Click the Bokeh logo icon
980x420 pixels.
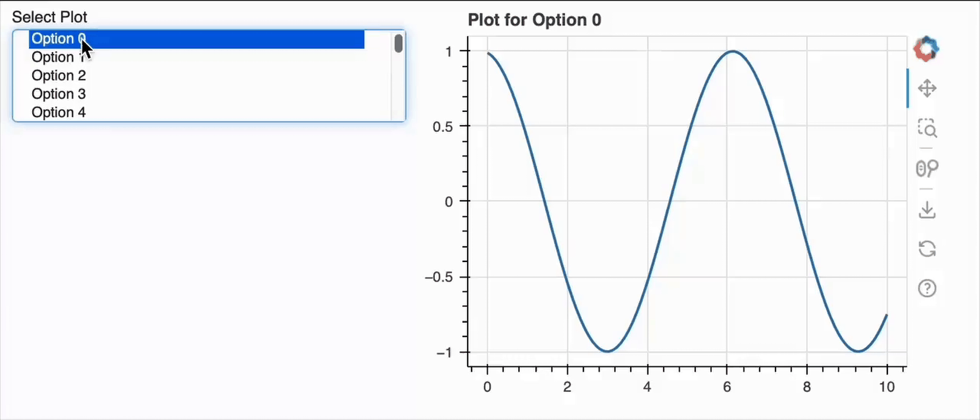pyautogui.click(x=926, y=48)
